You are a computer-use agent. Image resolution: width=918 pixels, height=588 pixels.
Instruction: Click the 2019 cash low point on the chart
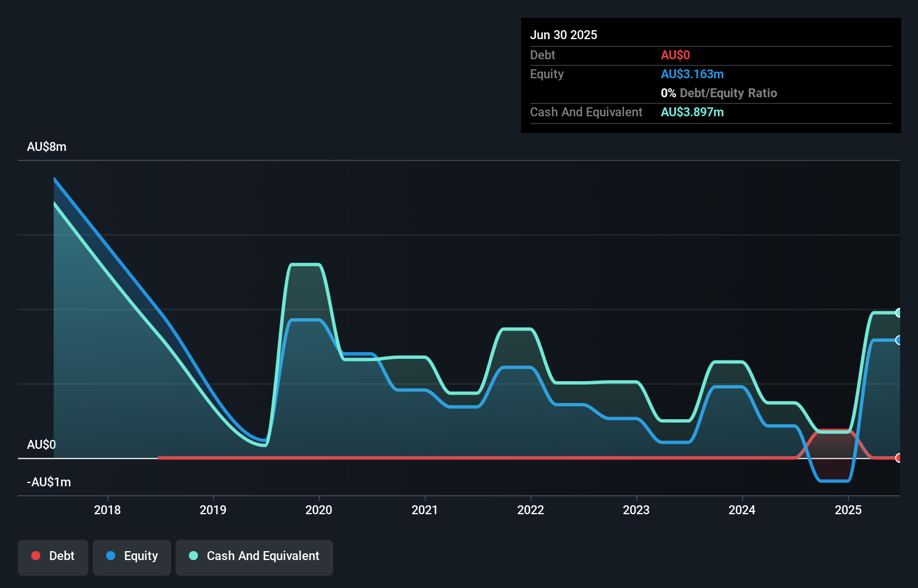(263, 446)
